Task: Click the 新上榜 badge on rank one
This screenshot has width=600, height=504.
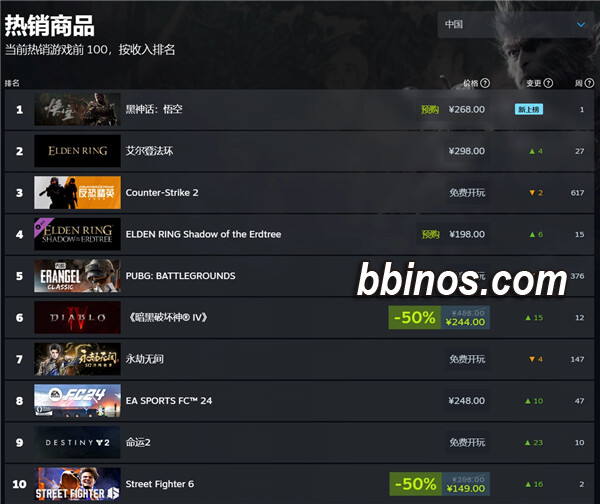Action: coord(529,109)
